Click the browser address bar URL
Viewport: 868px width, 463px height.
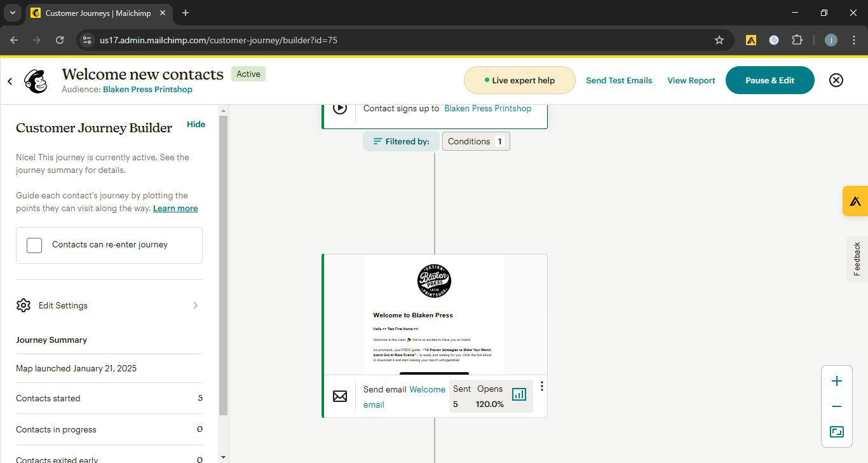(x=219, y=40)
